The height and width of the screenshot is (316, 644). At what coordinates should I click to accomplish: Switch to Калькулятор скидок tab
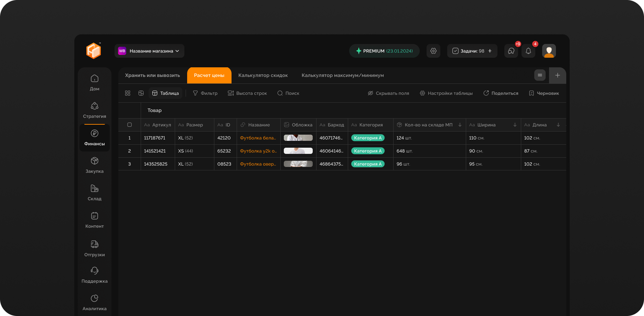(263, 75)
